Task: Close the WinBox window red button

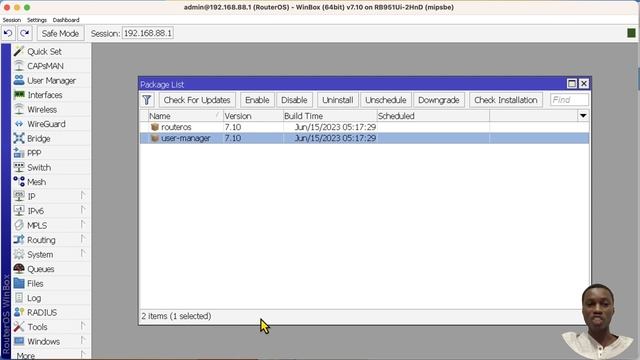Action: (x=7, y=7)
